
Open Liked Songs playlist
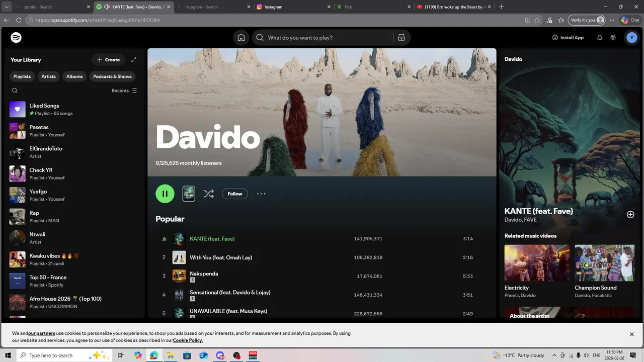[74, 109]
